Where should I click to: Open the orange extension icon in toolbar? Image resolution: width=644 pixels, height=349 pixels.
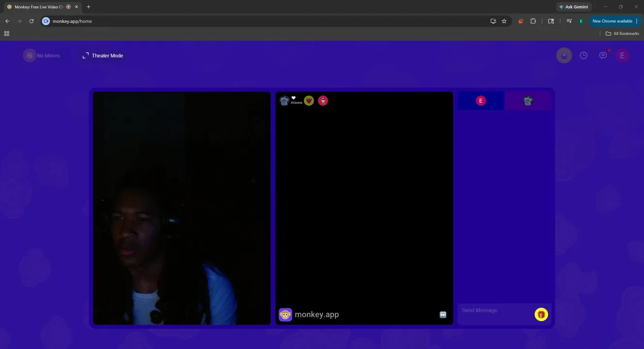(521, 21)
